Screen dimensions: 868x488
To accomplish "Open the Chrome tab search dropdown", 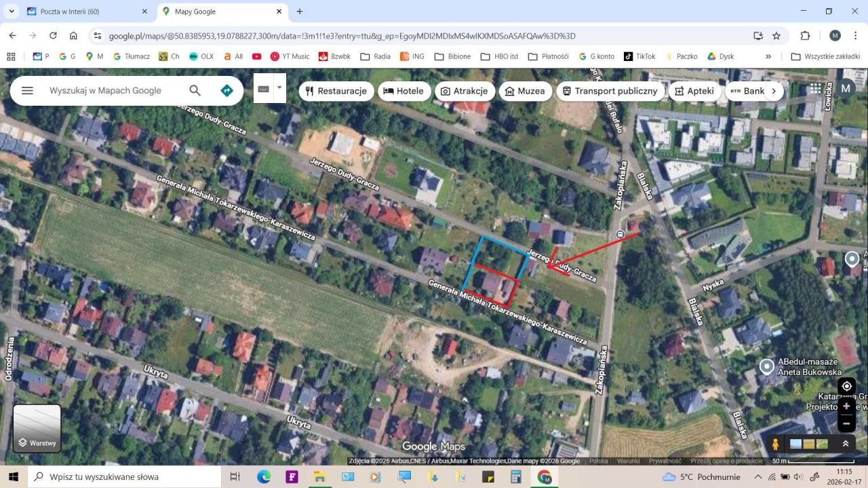I will [11, 12].
